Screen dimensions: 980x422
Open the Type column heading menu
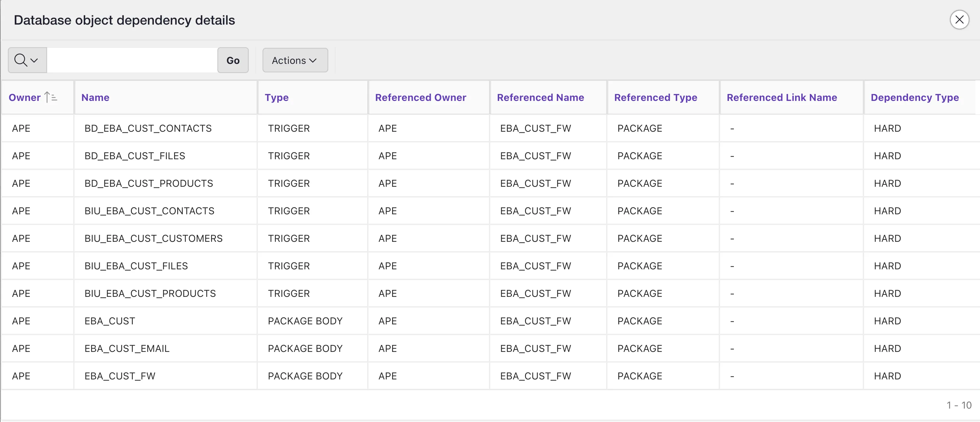[x=277, y=97]
